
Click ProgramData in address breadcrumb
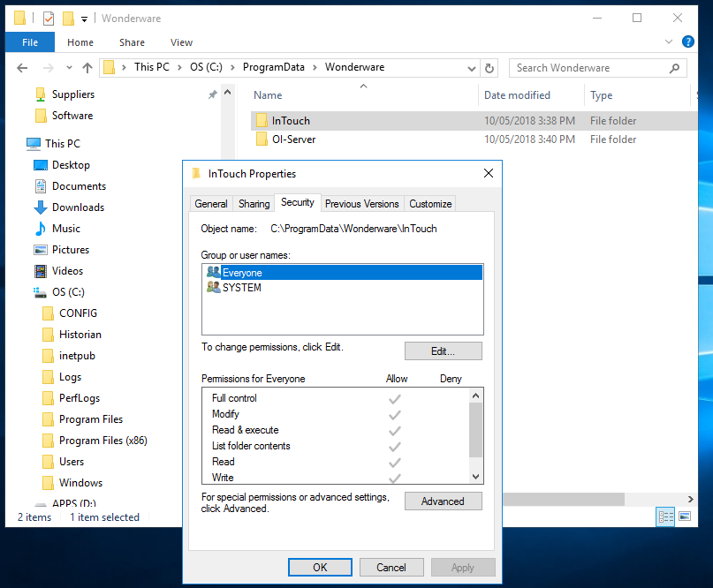coord(273,67)
